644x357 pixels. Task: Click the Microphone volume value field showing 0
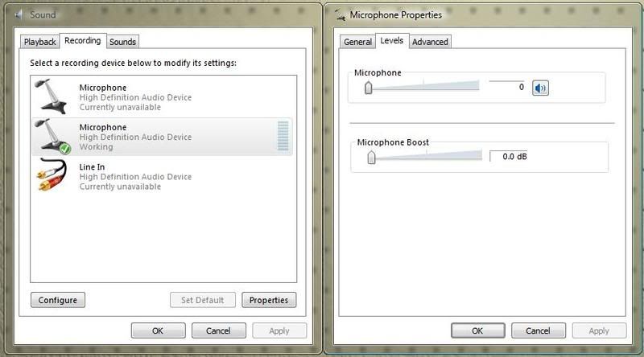click(x=507, y=87)
